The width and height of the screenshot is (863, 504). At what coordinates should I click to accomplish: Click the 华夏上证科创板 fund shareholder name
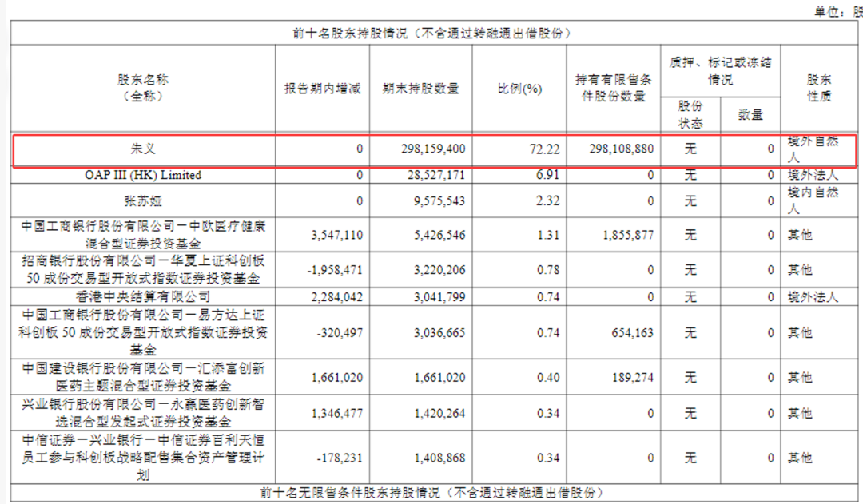[143, 270]
